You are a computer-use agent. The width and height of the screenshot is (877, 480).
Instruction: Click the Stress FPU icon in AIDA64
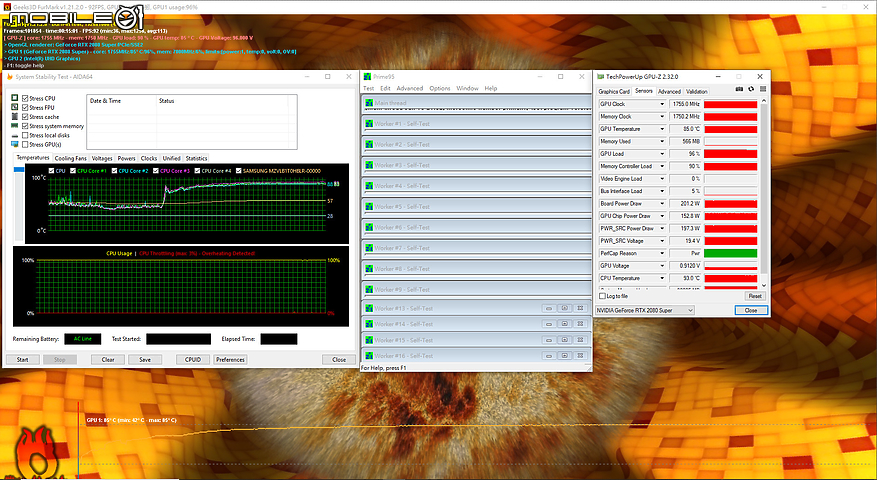tap(15, 107)
